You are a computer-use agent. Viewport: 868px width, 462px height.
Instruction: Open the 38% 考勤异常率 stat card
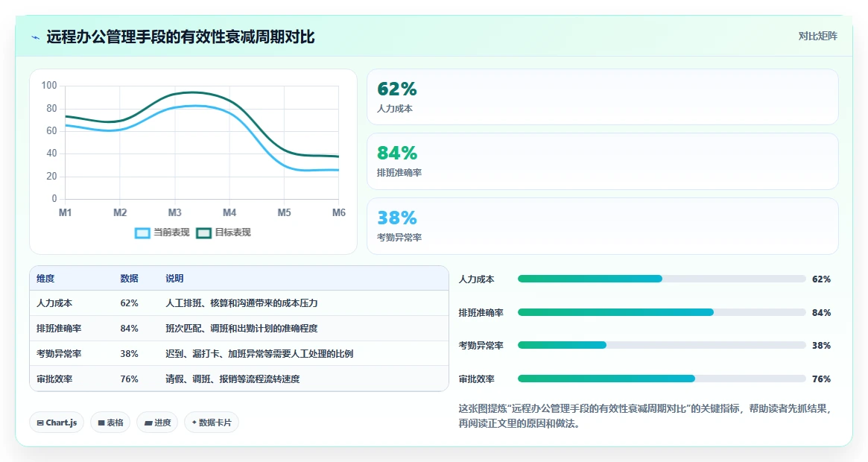coord(602,226)
